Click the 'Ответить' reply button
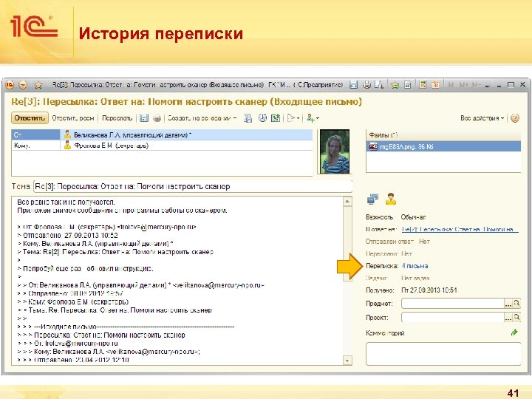Screen dimensions: 532x399 click(30, 118)
